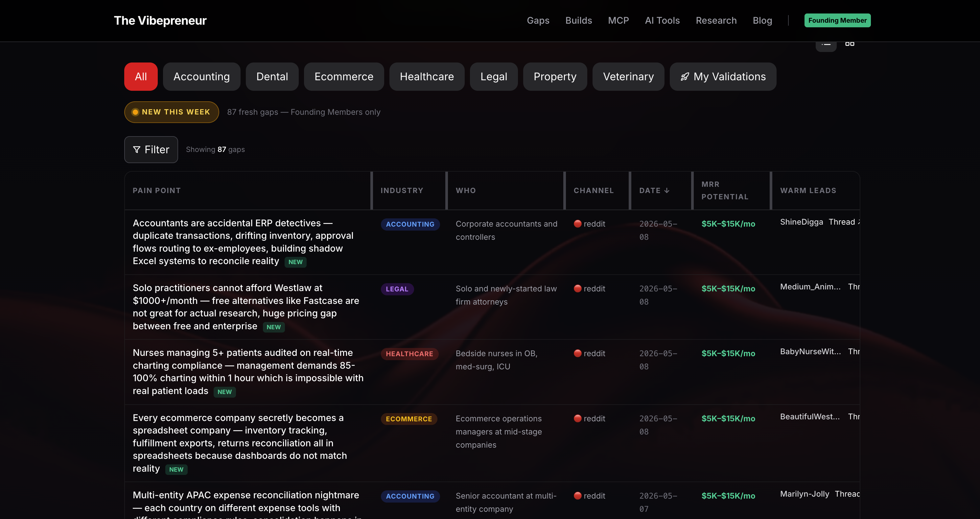Click NEW tag on nurses charting row
The image size is (980, 519).
click(224, 392)
